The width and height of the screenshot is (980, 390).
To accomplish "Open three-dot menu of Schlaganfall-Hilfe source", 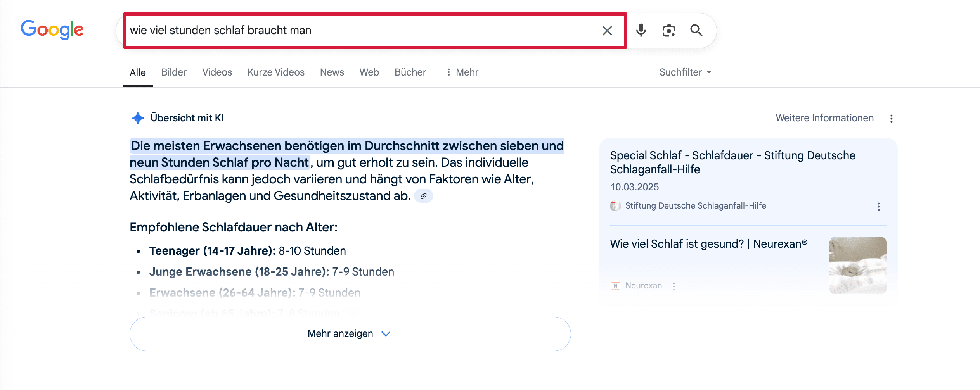I will (878, 207).
